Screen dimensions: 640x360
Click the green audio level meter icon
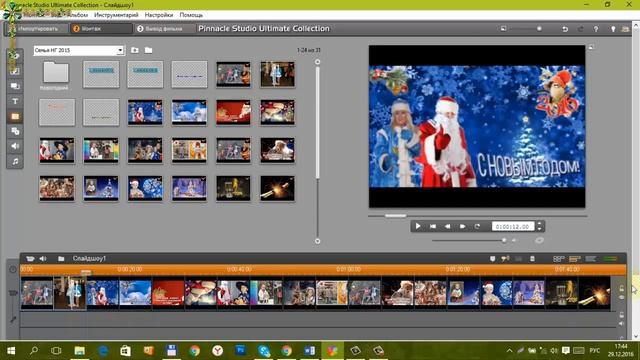[610, 259]
